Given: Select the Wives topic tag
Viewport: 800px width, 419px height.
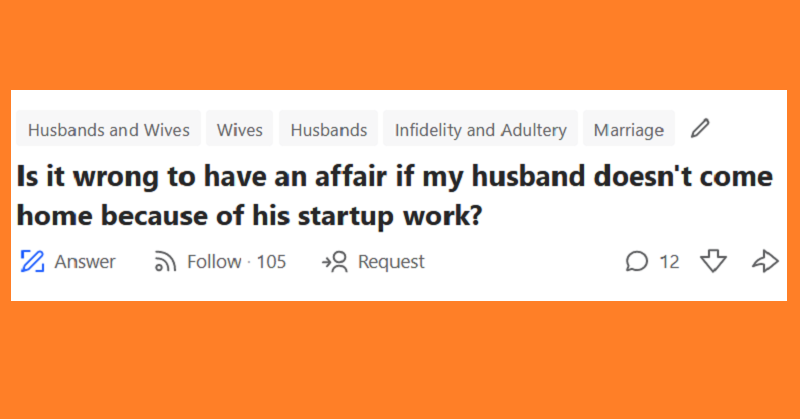Looking at the screenshot, I should click(240, 130).
